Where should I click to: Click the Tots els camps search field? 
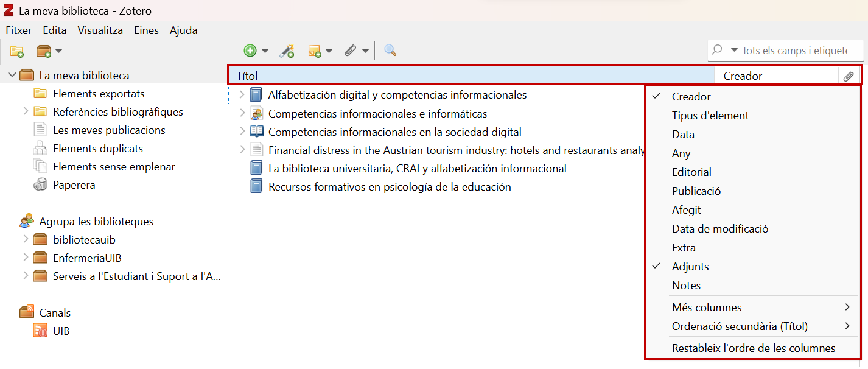[x=794, y=51]
